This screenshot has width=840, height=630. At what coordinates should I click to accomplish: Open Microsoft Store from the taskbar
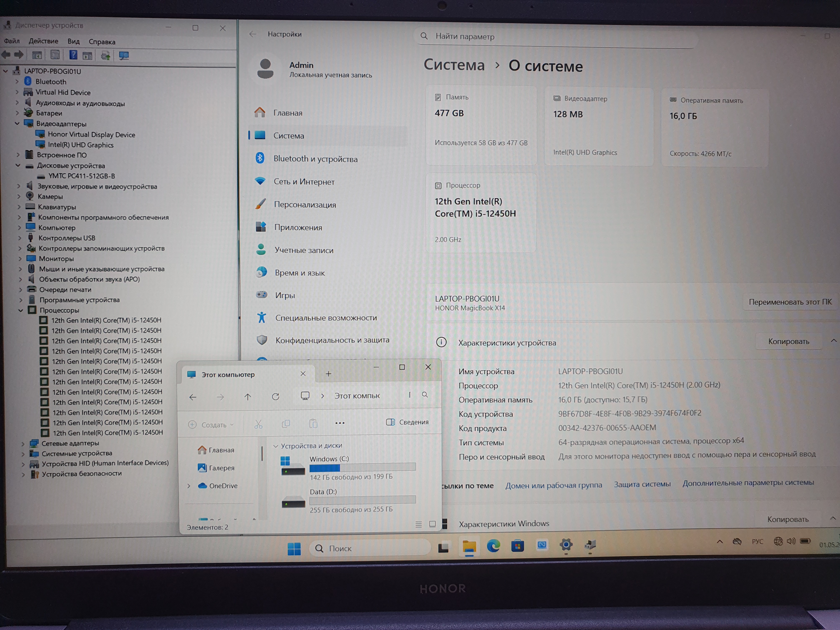point(517,546)
